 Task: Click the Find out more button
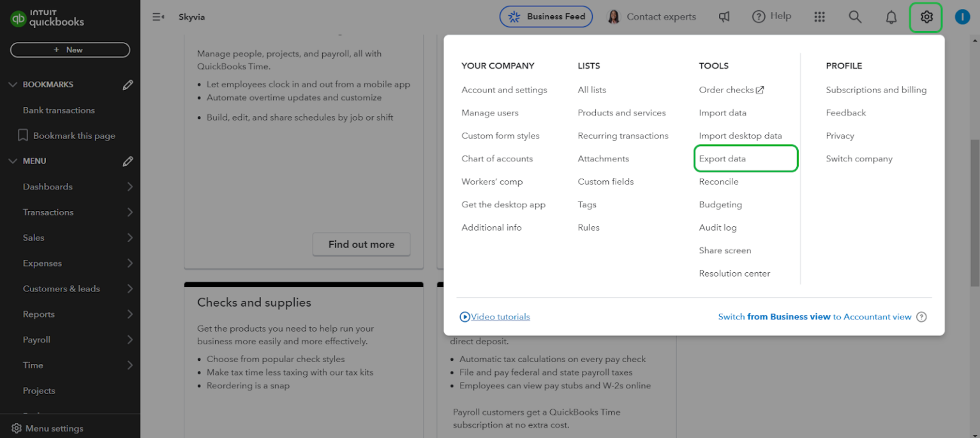coord(361,244)
